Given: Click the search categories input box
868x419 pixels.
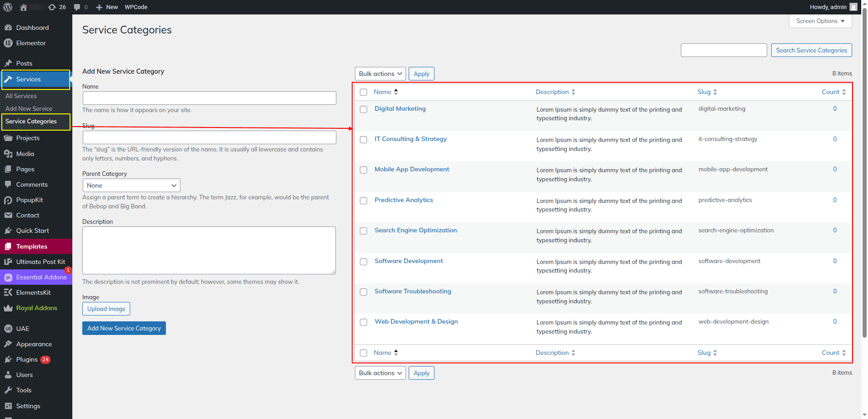Looking at the screenshot, I should (x=724, y=50).
